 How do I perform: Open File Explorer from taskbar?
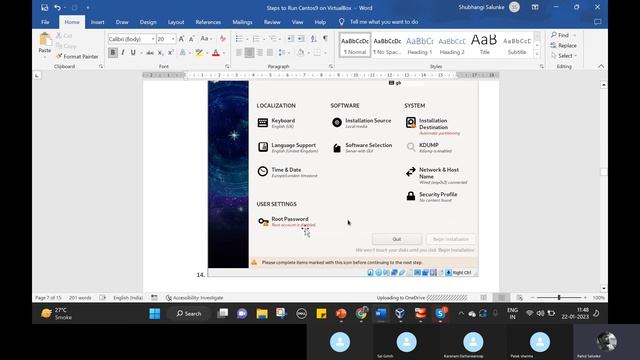tap(262, 313)
